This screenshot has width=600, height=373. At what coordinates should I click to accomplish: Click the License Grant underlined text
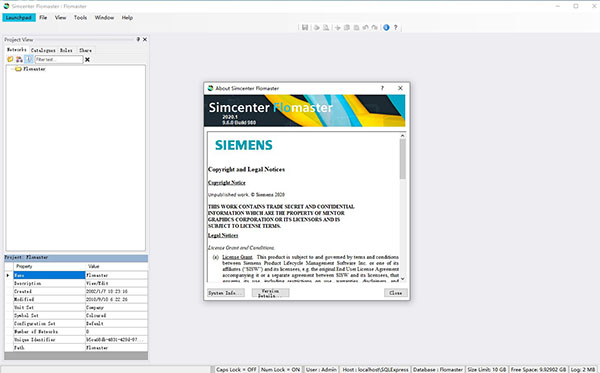tap(237, 257)
